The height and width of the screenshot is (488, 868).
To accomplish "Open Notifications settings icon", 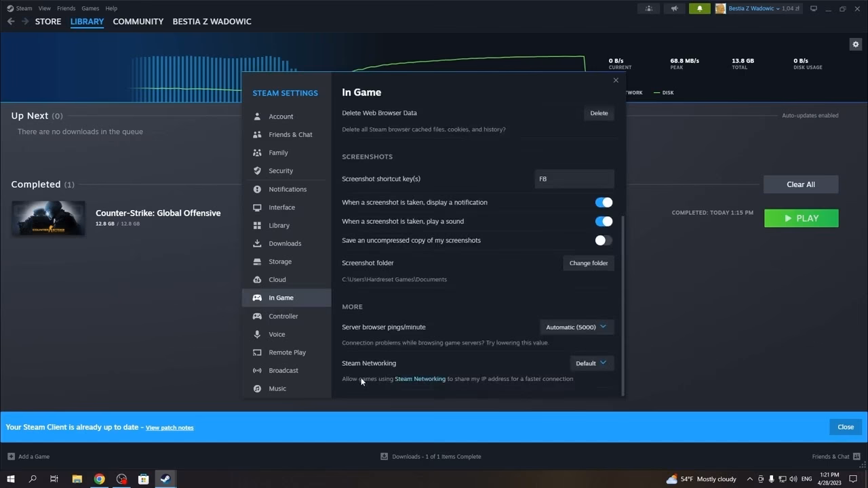I will [x=257, y=189].
